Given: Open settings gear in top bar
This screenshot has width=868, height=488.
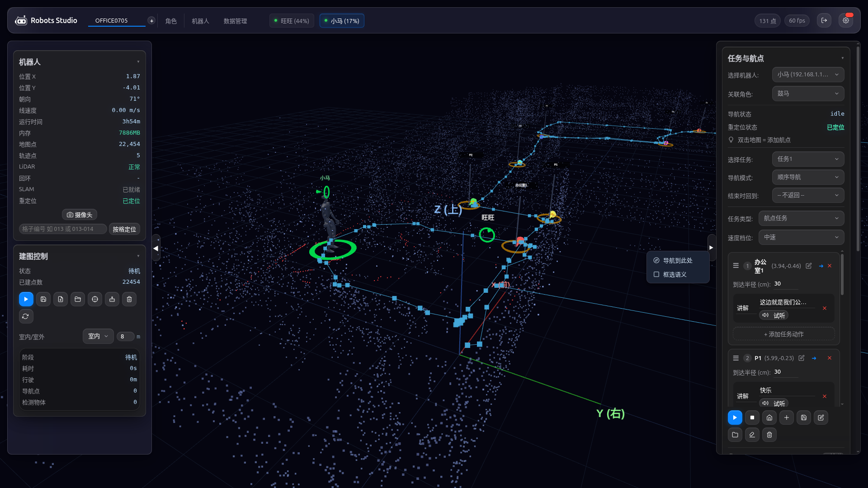Looking at the screenshot, I should click(846, 20).
